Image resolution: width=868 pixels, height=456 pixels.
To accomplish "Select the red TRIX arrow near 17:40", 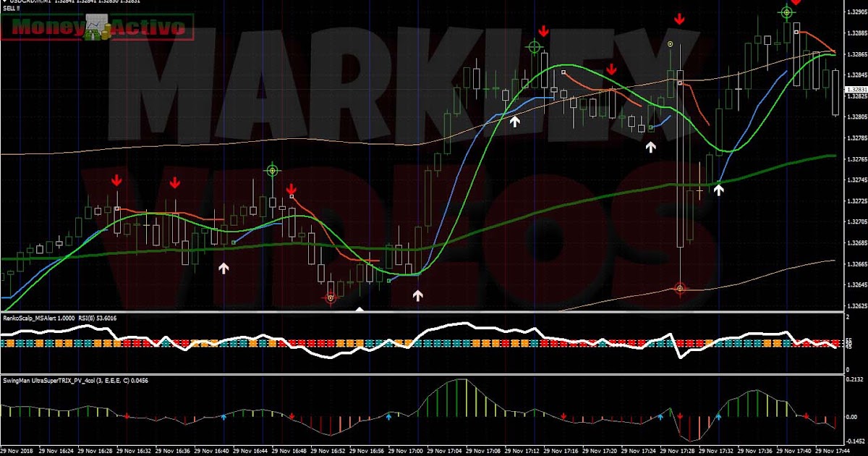I will point(806,416).
